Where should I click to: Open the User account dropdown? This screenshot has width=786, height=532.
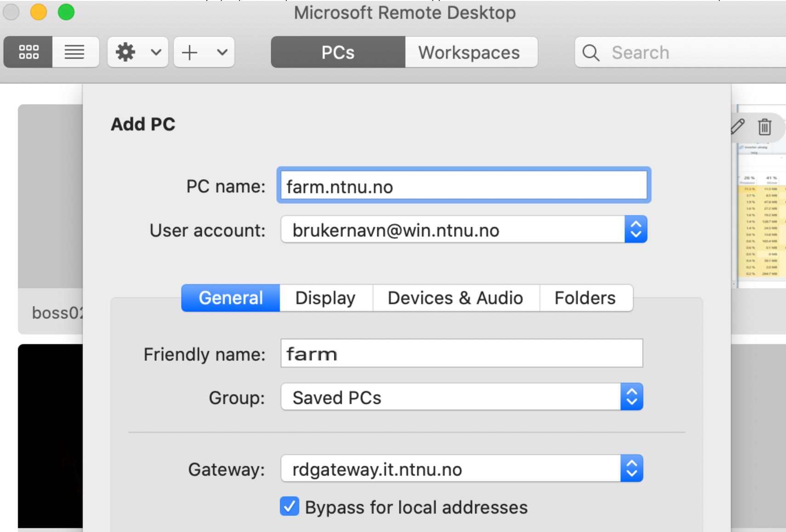click(464, 229)
